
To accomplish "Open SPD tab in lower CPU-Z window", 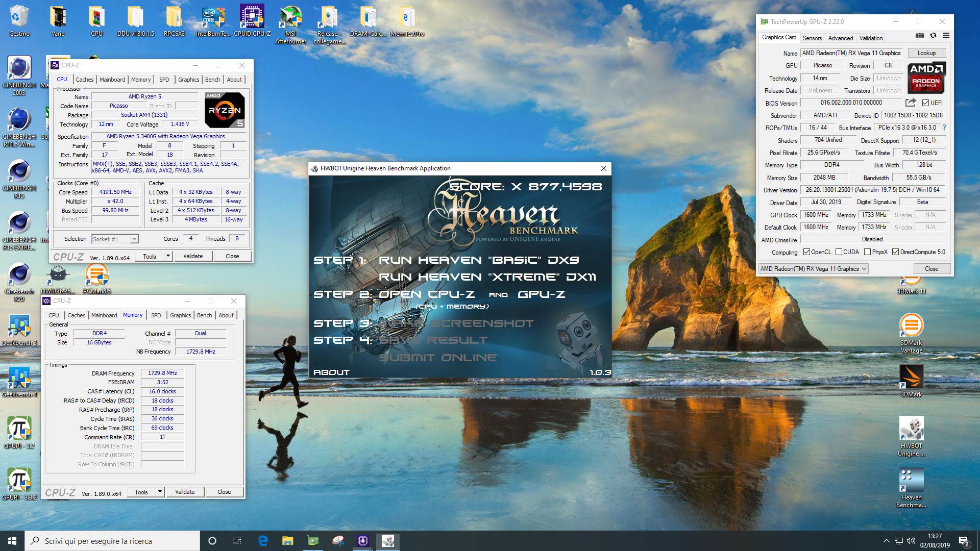I will (x=156, y=315).
